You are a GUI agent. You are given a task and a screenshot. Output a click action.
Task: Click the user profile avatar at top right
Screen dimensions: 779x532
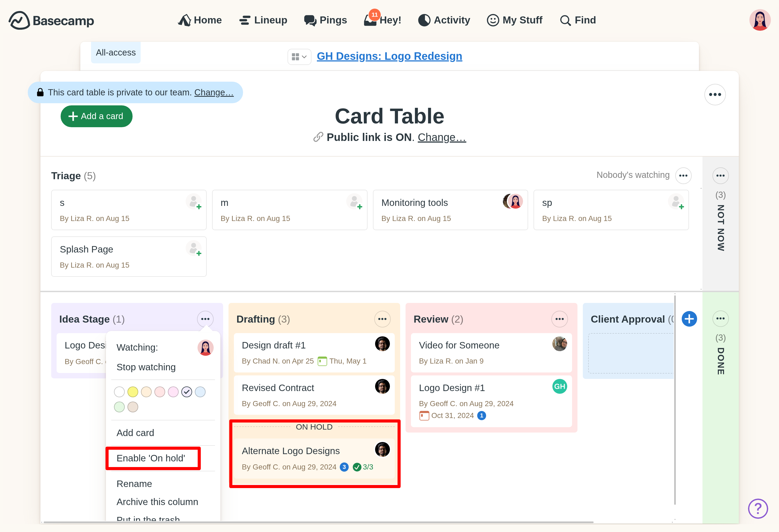coord(760,20)
